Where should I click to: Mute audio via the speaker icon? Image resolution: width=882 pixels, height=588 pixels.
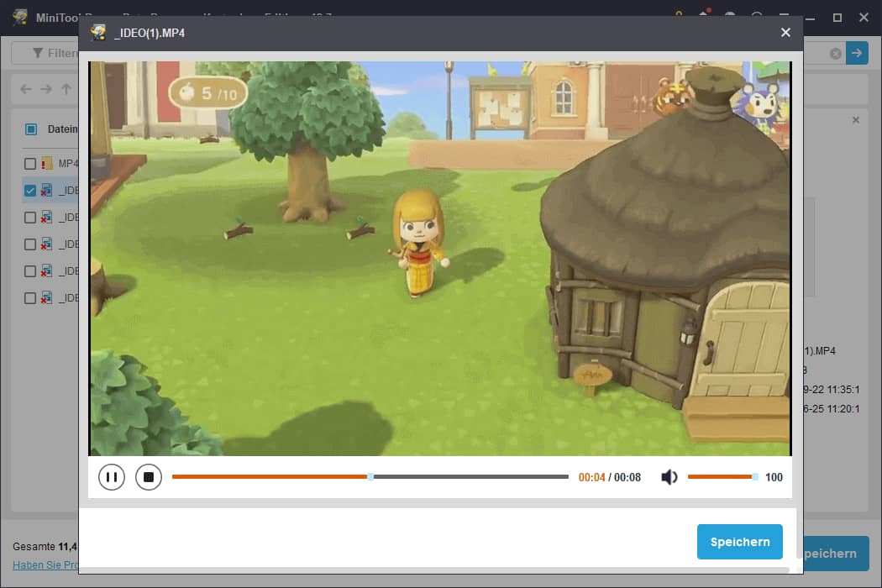(669, 477)
